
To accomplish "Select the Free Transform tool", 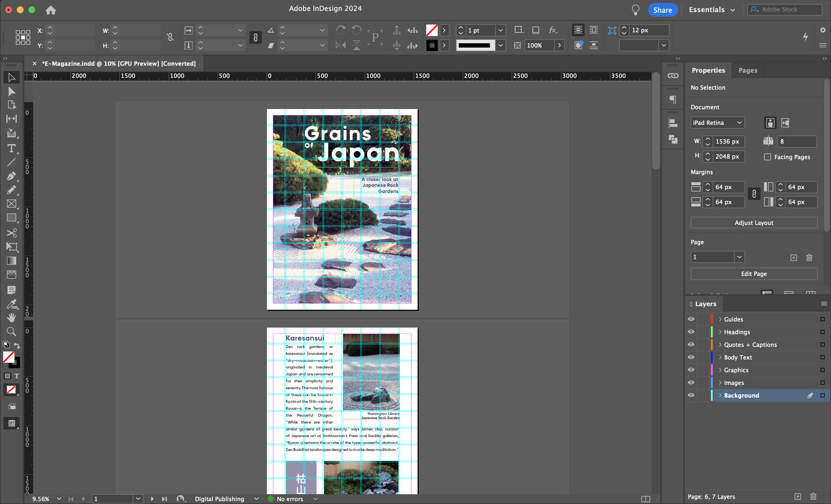I will pos(12,247).
